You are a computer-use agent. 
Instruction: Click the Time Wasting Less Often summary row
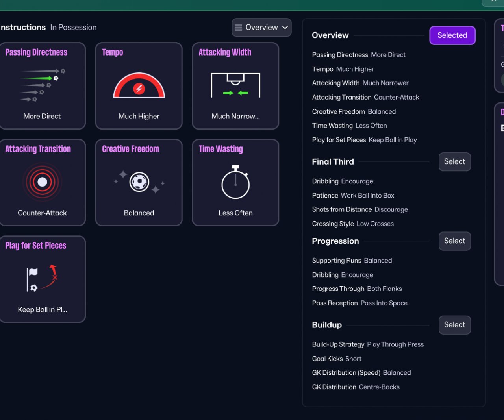tap(350, 126)
